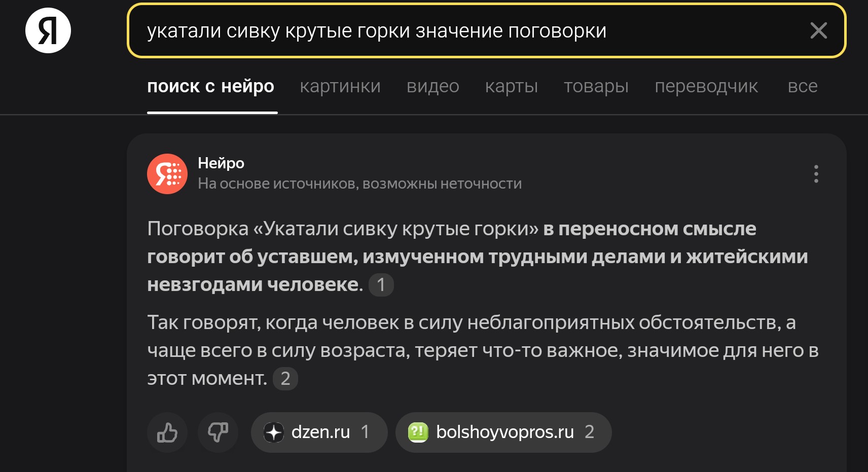Switch to the 'картинки' tab
This screenshot has width=868, height=472.
tap(340, 86)
